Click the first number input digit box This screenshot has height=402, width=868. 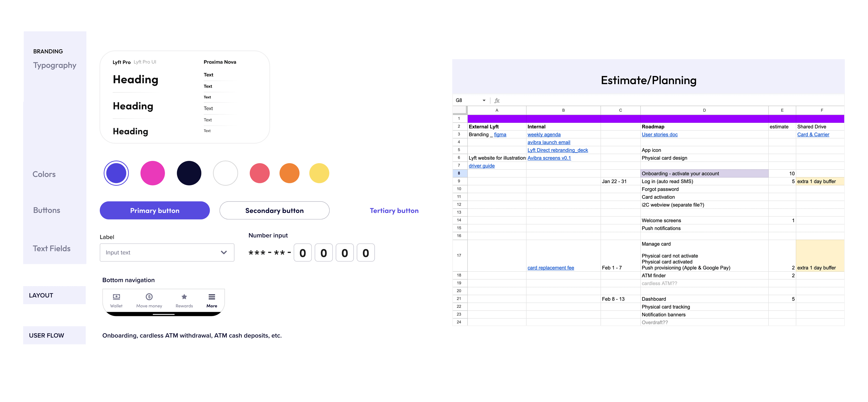[x=302, y=253]
